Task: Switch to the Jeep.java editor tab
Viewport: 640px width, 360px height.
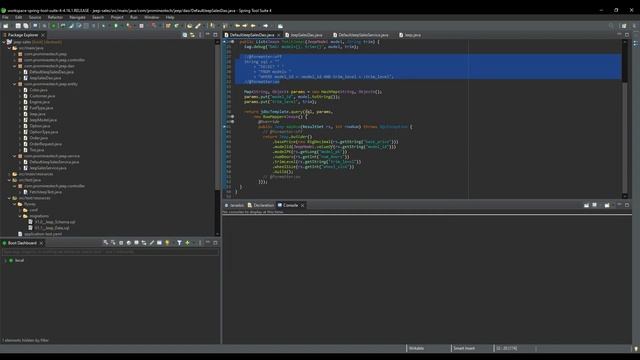Action: click(x=412, y=35)
